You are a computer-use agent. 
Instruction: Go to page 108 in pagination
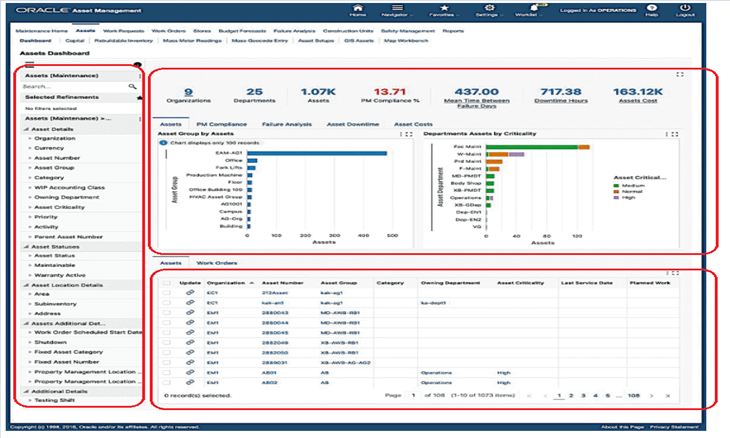pos(634,395)
